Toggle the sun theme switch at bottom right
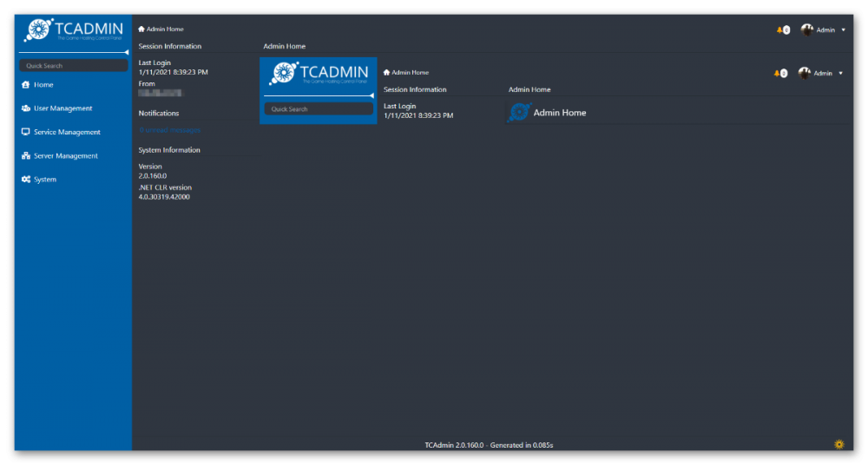This screenshot has height=465, width=868. pos(838,444)
